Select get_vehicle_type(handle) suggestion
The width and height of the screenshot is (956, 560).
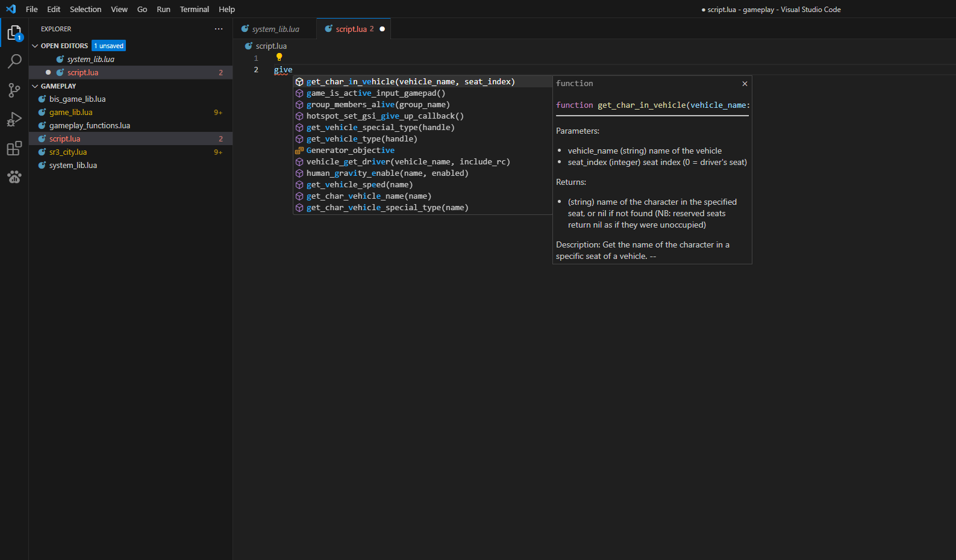click(423, 139)
